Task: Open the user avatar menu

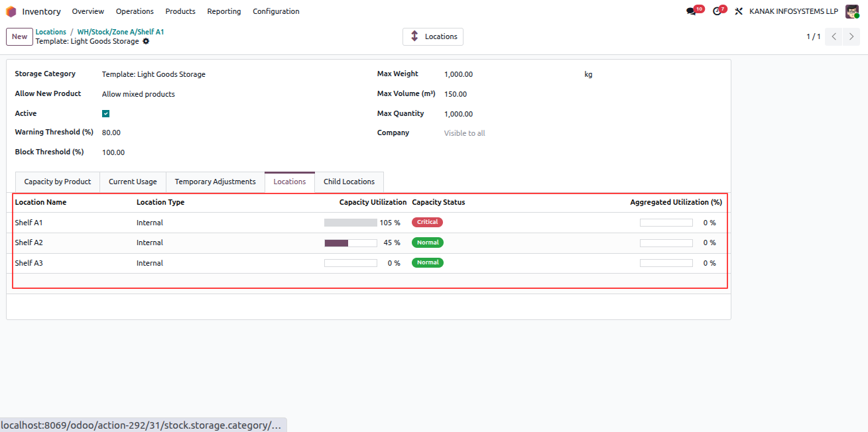Action: coord(852,11)
